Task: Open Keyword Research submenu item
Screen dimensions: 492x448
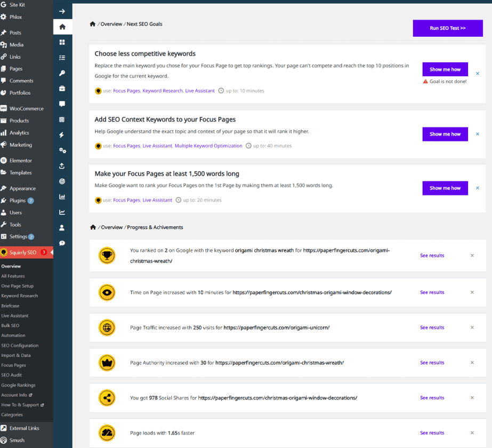Action: [19, 296]
